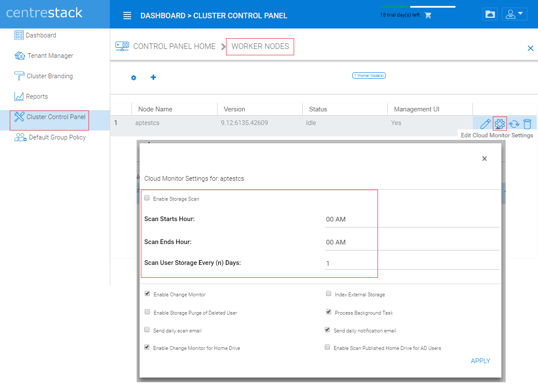Click the Node Name column header
The image size is (538, 392).
tap(155, 109)
